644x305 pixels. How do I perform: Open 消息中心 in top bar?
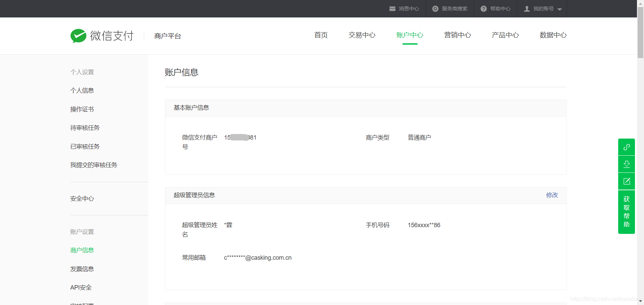pyautogui.click(x=409, y=9)
